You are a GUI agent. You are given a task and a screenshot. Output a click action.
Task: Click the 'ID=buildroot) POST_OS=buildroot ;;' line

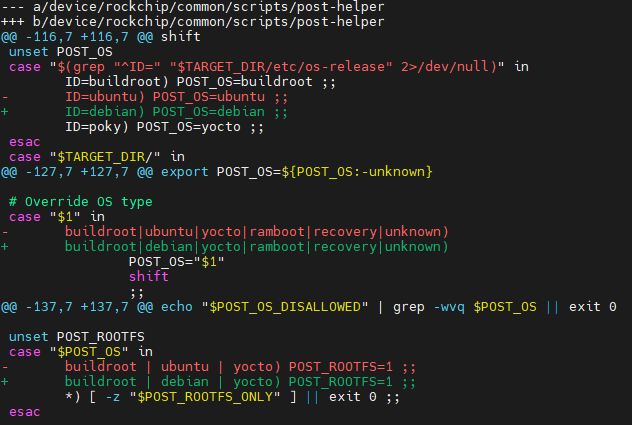coord(200,82)
